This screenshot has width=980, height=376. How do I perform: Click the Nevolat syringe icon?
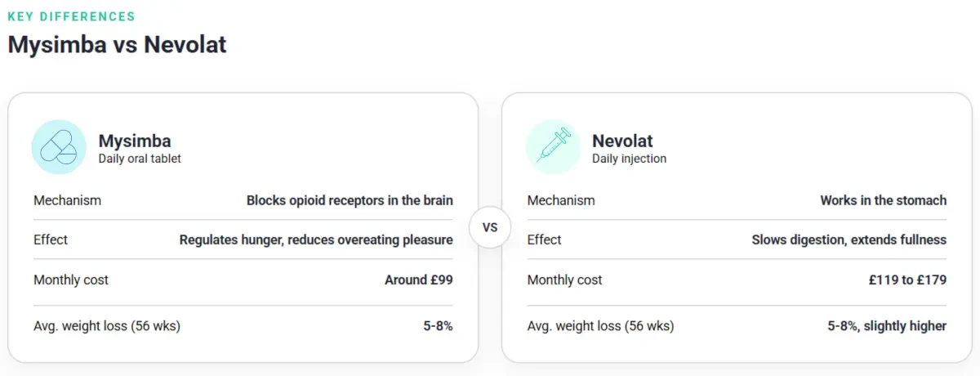click(x=553, y=147)
